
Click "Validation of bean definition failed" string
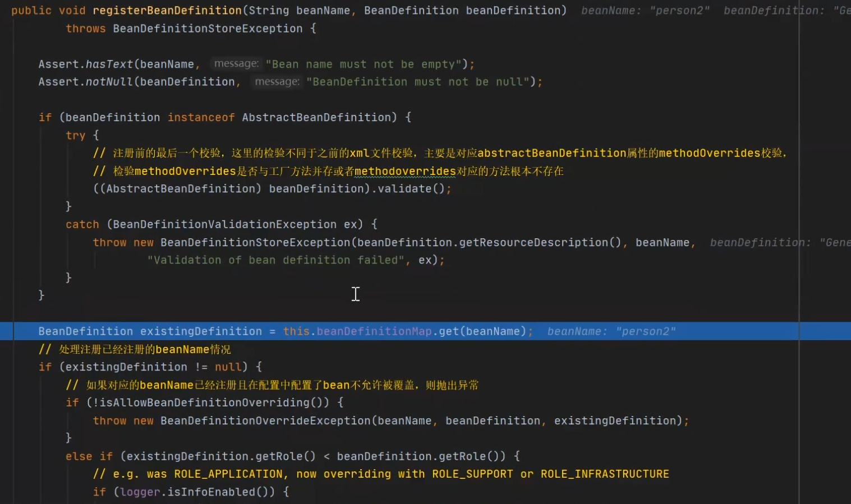(275, 260)
